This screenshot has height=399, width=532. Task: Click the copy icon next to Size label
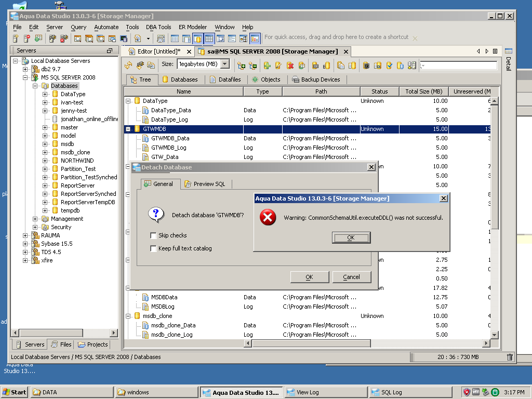[151, 65]
